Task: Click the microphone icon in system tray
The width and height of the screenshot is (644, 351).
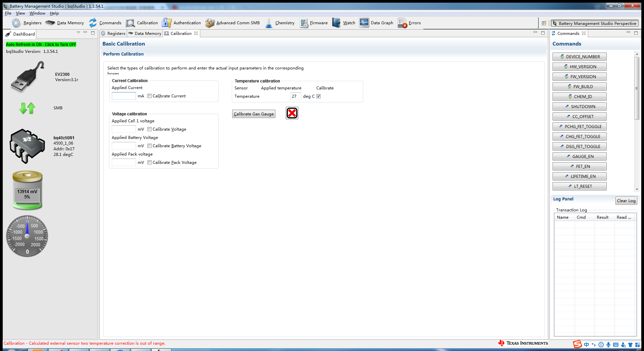Action: (608, 345)
